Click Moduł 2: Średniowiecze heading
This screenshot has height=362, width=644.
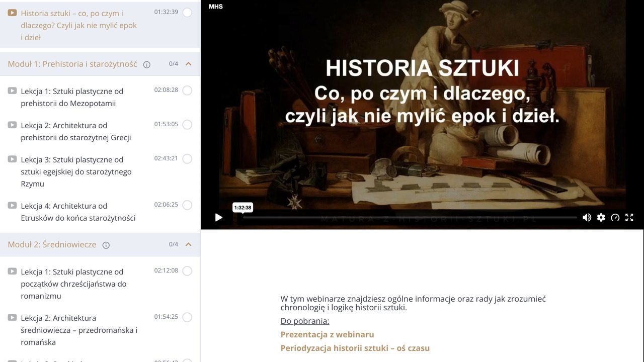(52, 244)
